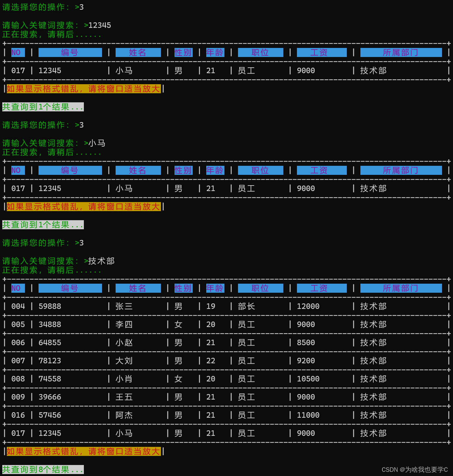Select 技术部 in 阿杰's row
This screenshot has width=453, height=476.
click(x=374, y=415)
